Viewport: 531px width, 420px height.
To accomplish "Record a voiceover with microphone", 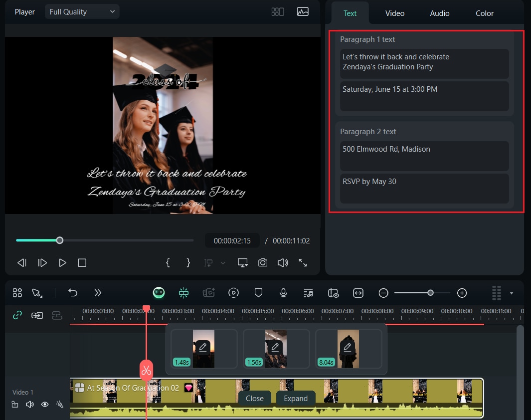I will pyautogui.click(x=283, y=293).
